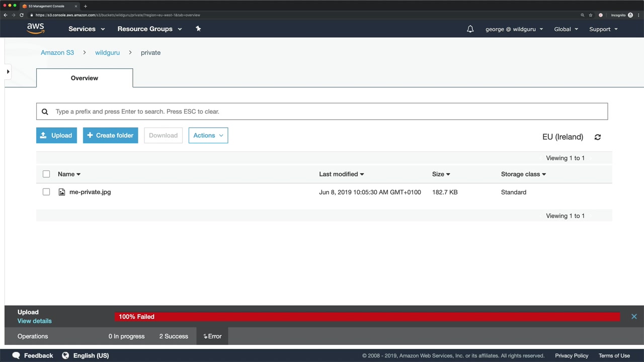644x362 pixels.
Task: Expand the Resource Groups menu
Action: (149, 29)
